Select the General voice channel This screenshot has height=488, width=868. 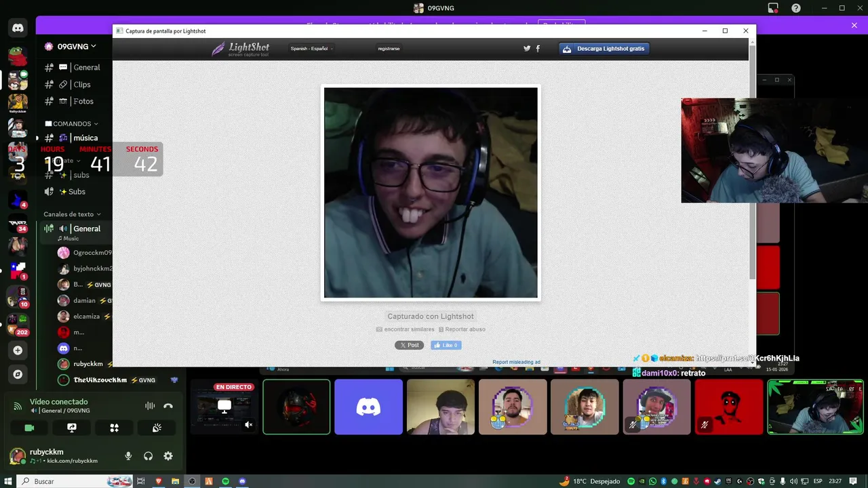click(x=75, y=229)
